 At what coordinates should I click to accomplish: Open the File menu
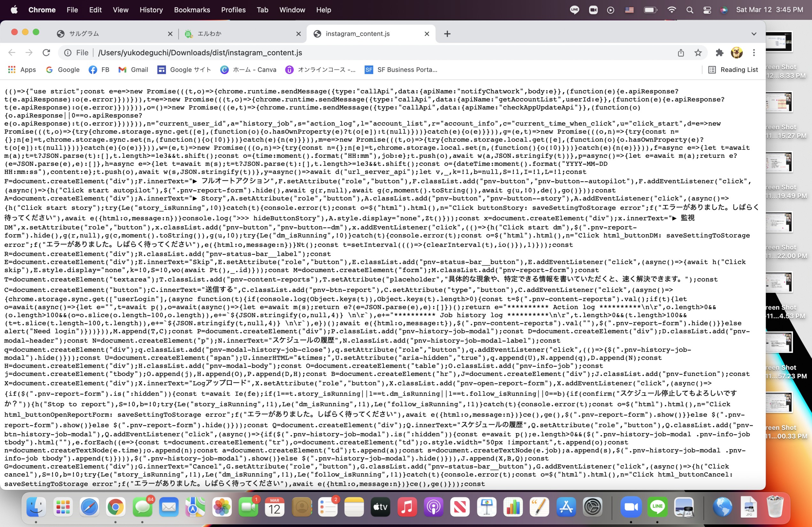(72, 10)
